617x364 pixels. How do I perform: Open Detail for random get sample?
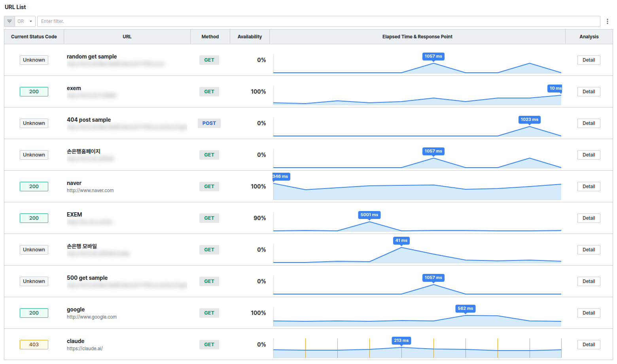[589, 60]
